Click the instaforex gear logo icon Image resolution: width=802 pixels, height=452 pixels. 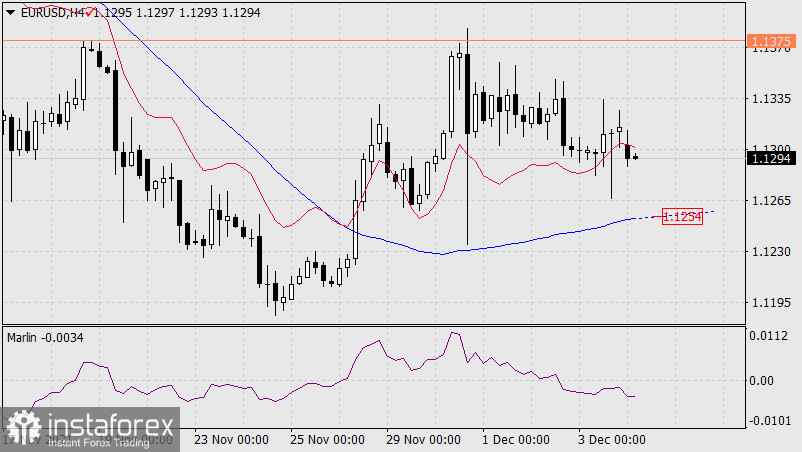[21, 428]
